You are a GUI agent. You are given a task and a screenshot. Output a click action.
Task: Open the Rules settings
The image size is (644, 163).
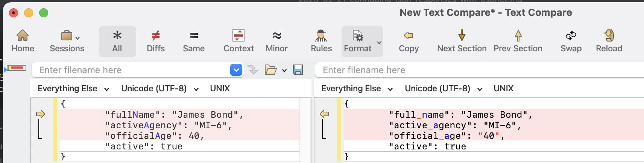pos(321,41)
